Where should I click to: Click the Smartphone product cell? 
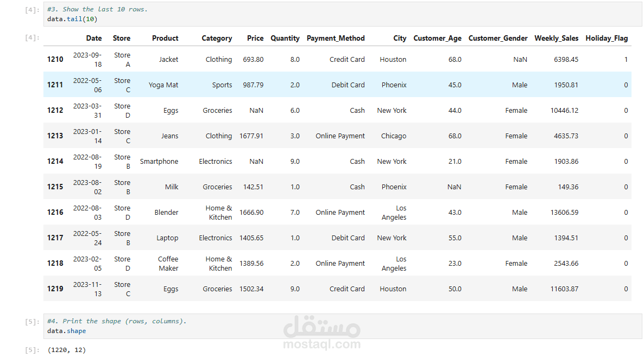coord(159,162)
